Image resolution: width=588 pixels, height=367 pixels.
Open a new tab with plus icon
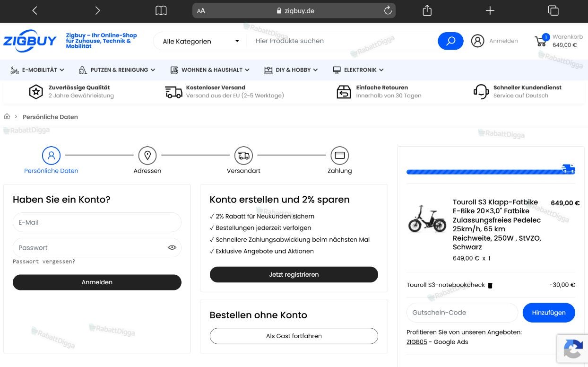click(x=490, y=10)
